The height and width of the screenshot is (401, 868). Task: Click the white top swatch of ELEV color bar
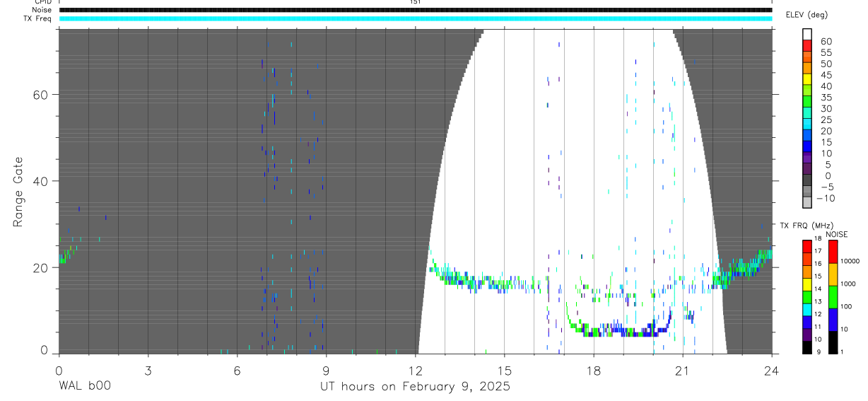(x=807, y=34)
